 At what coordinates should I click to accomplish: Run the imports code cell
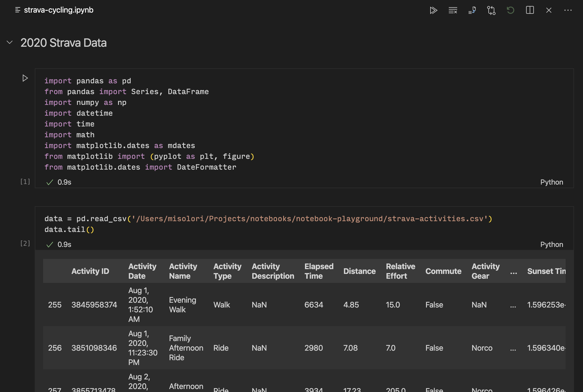(25, 78)
